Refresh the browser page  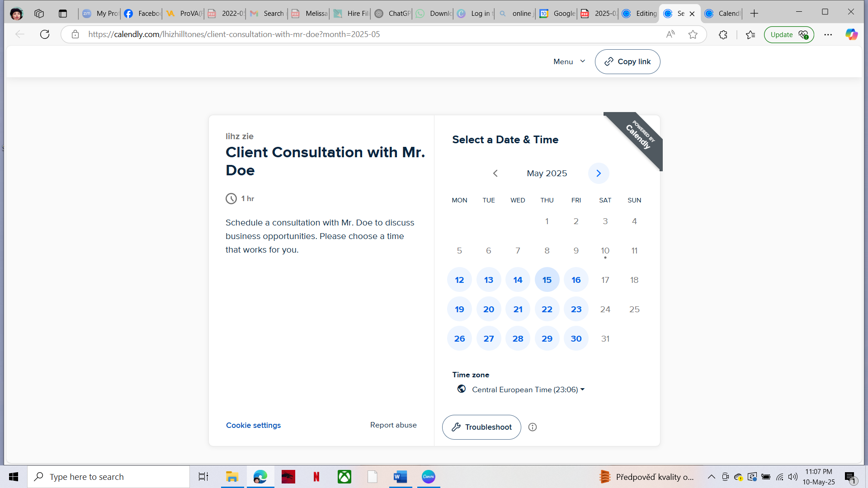click(x=45, y=34)
